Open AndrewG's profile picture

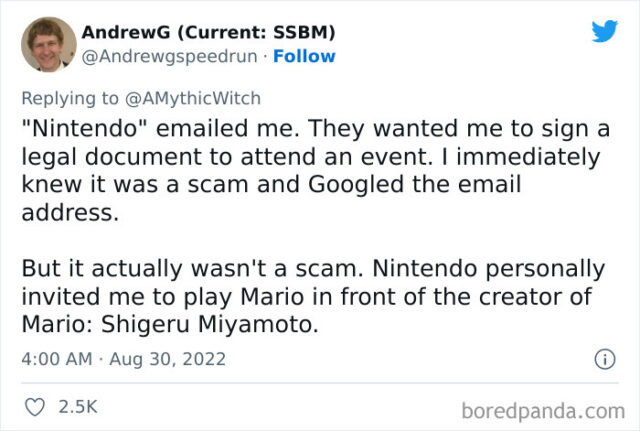(48, 44)
